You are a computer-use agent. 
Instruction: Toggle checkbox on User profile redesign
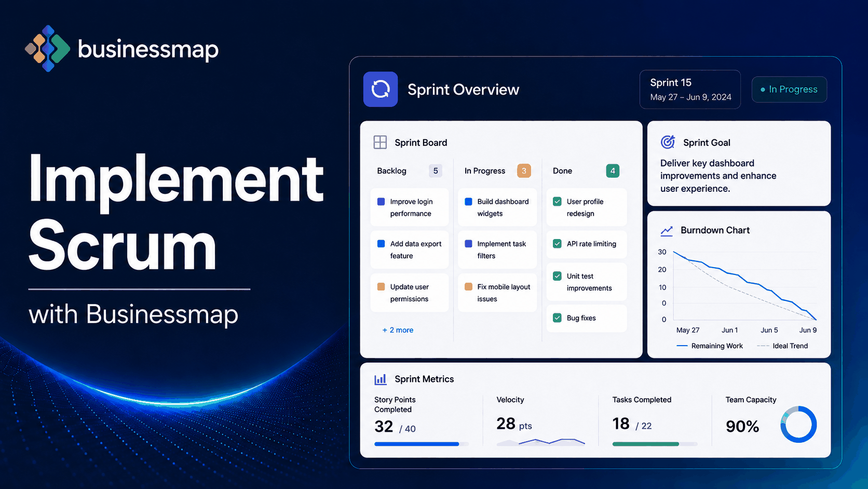coord(557,202)
